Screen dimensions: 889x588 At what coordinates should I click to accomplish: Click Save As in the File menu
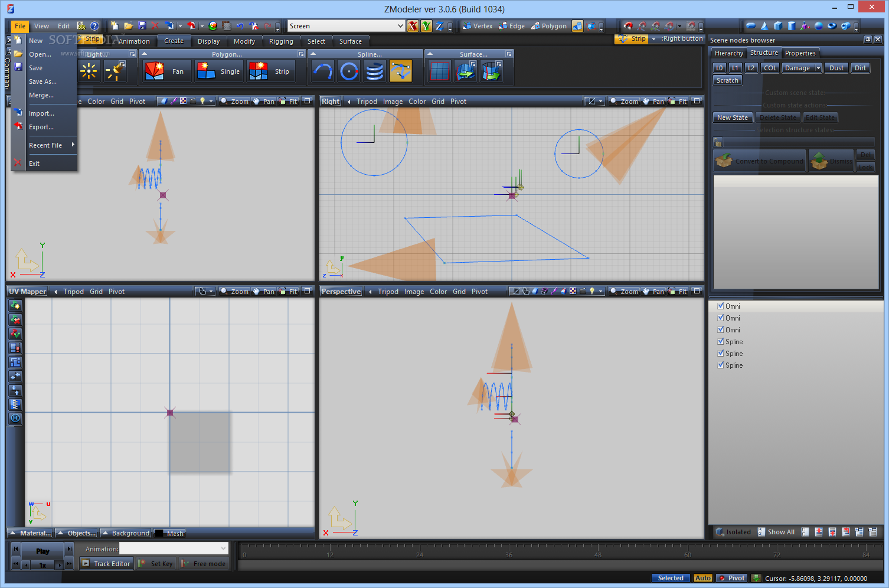43,81
